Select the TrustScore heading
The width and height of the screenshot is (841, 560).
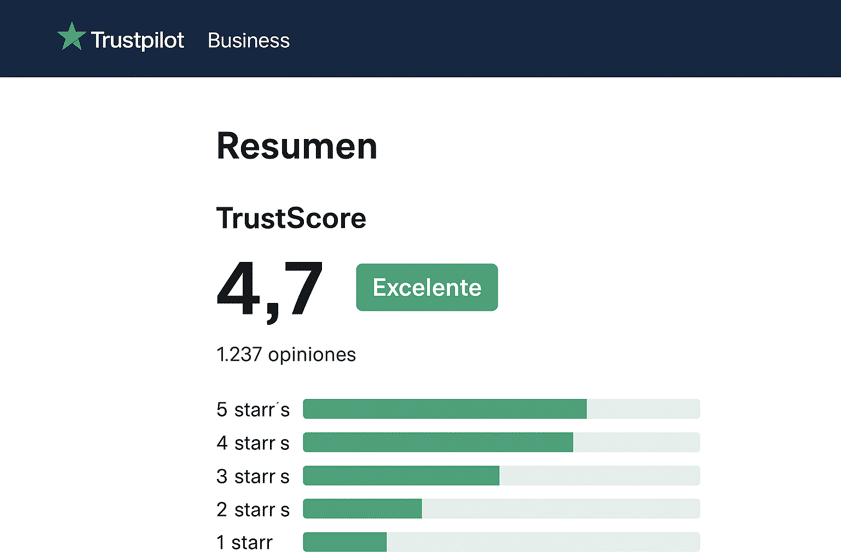point(291,218)
